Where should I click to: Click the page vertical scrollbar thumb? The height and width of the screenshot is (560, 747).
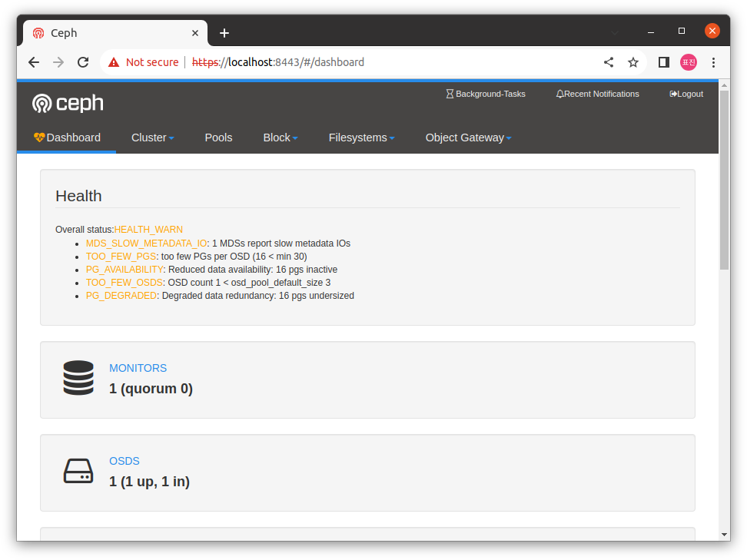point(724,180)
